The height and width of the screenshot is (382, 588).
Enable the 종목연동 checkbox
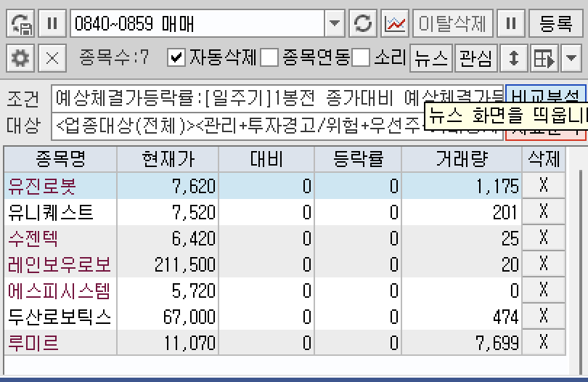(x=269, y=58)
